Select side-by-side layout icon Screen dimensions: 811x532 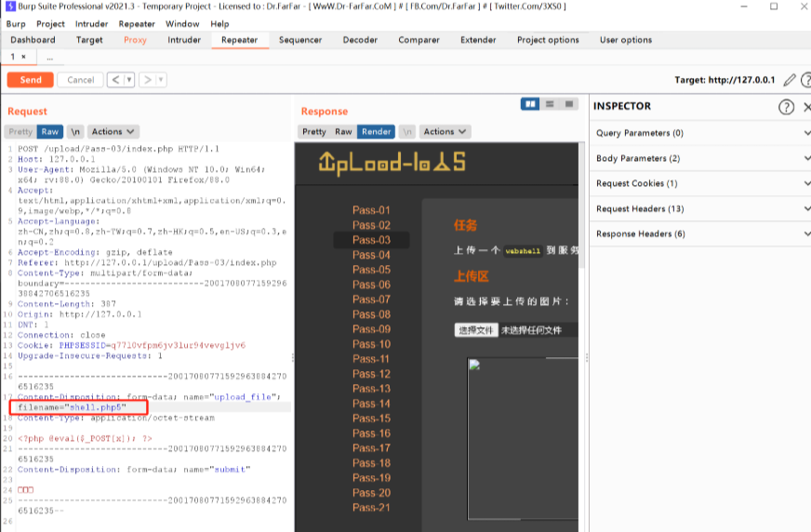(530, 104)
